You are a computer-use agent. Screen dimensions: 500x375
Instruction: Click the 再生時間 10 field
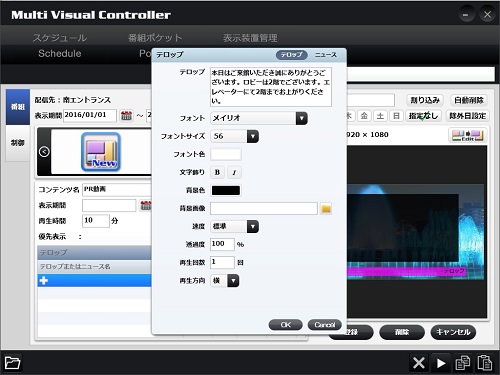tap(96, 221)
